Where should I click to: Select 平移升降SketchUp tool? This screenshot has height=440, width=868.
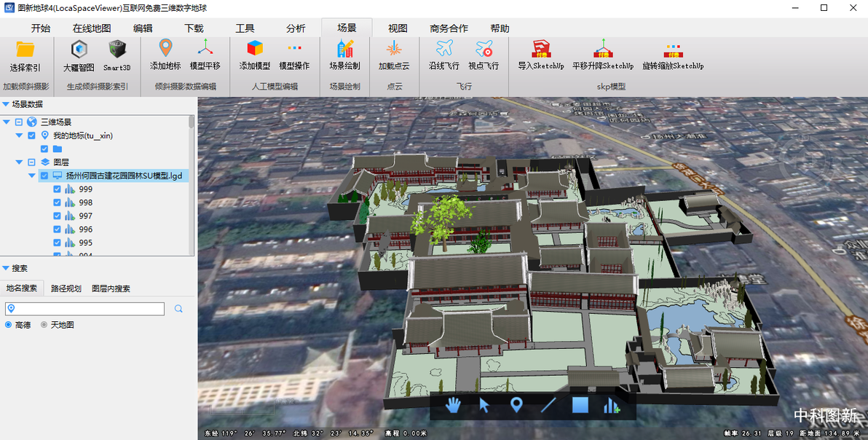tap(603, 54)
